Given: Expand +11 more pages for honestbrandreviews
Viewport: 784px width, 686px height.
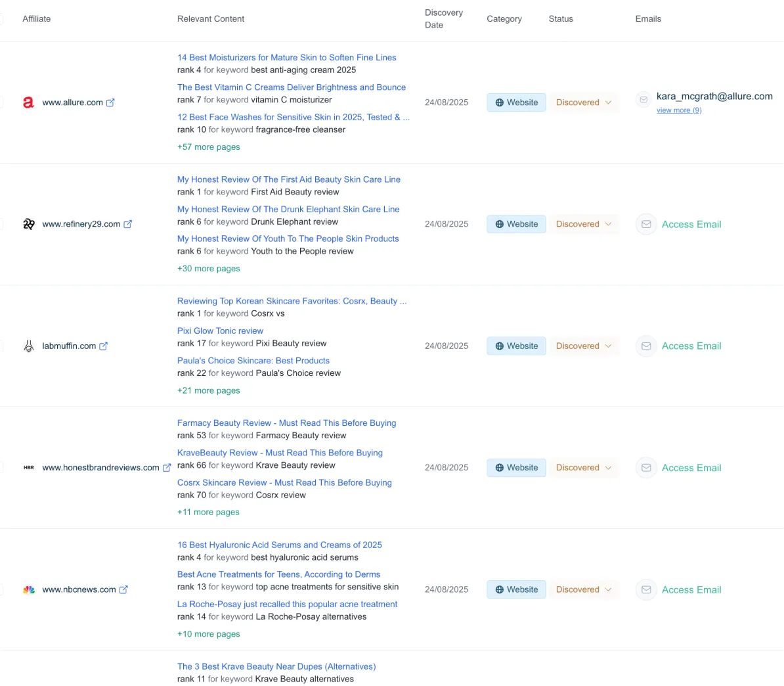Looking at the screenshot, I should [x=208, y=512].
